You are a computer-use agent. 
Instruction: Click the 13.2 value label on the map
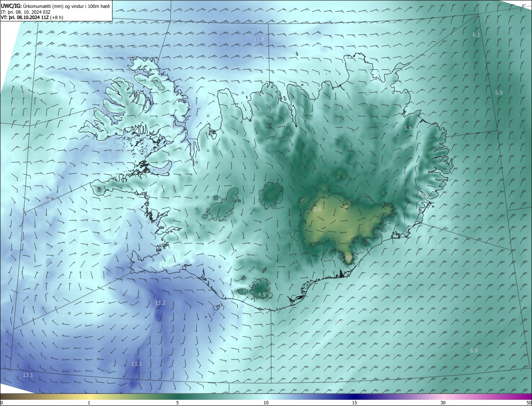[160, 303]
